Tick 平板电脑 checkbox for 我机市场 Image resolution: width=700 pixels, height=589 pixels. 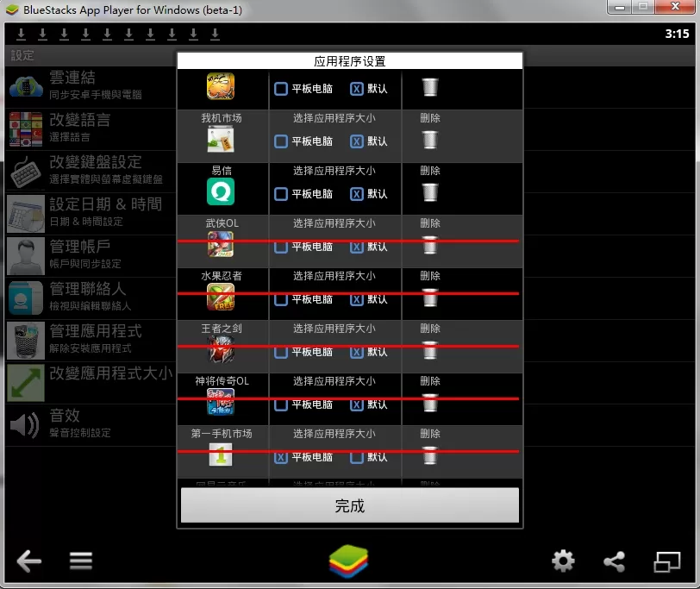[x=281, y=141]
